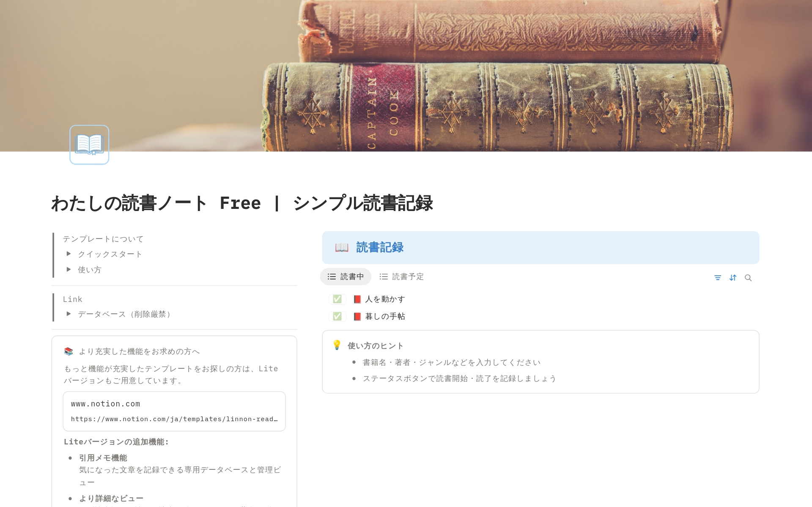The image size is (812, 507).
Task: Click the book emoji beside 読書記録 heading
Action: [342, 247]
